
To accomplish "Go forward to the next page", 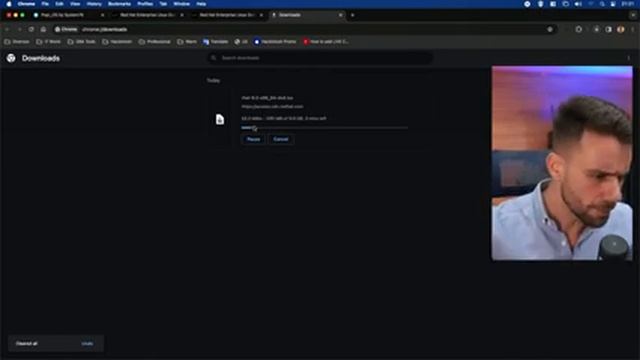I will (x=19, y=29).
